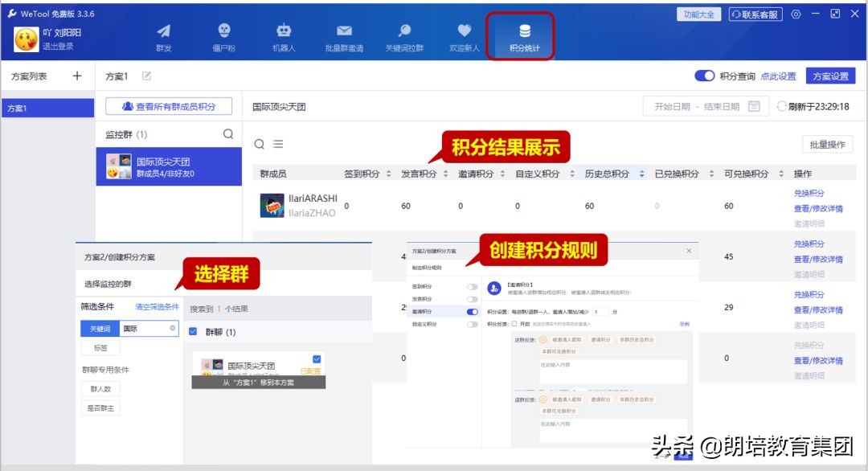Open the settings gear in the title bar
868x471 pixels.
click(796, 14)
